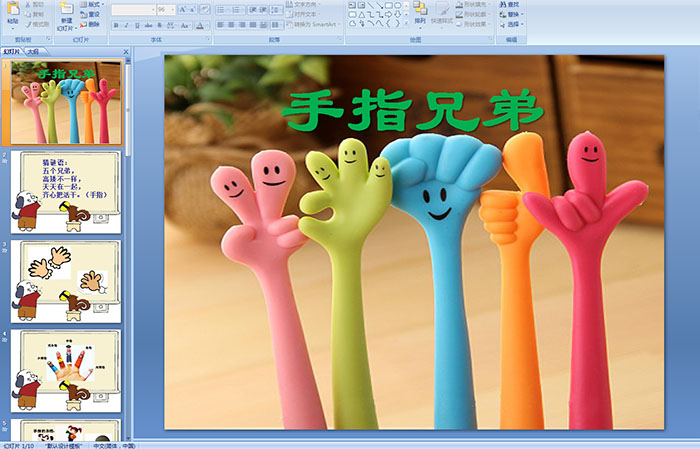Image resolution: width=700 pixels, height=449 pixels.
Task: Select the Format Painter (格式刷) brush
Action: [x=28, y=24]
